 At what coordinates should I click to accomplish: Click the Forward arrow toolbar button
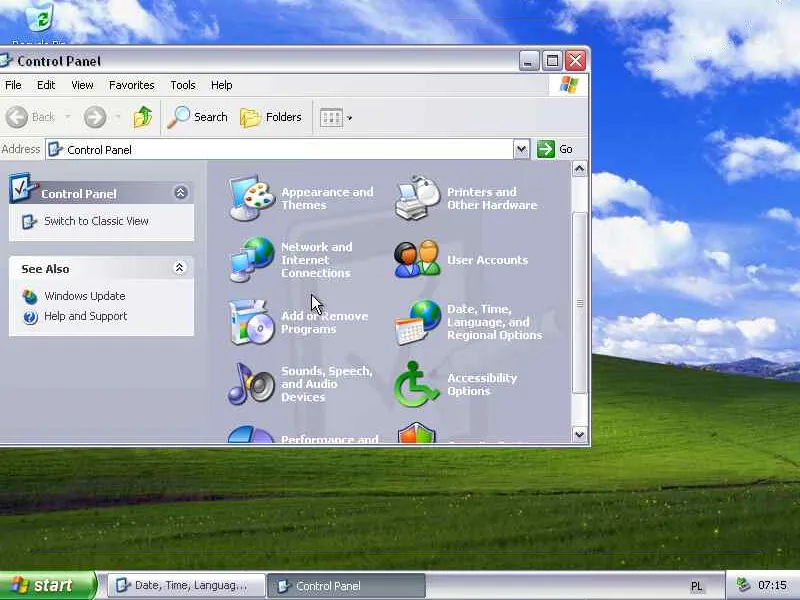point(95,117)
